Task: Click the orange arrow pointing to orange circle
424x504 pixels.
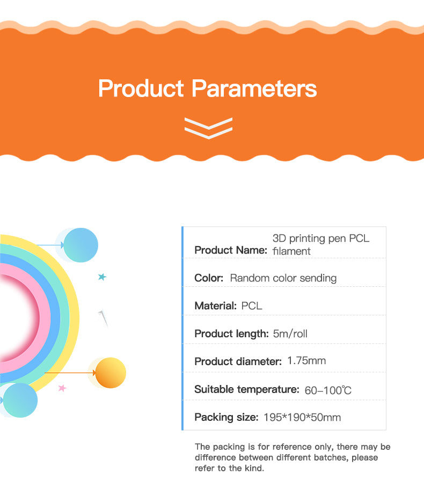Action: click(x=70, y=372)
